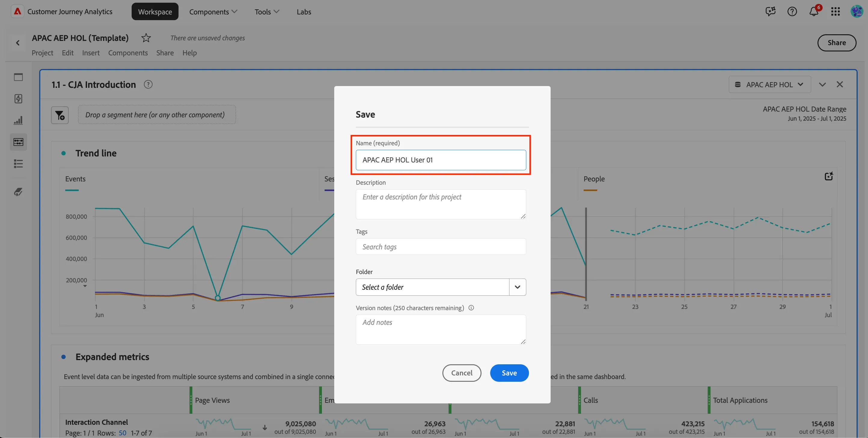The height and width of the screenshot is (438, 868).
Task: Click the Name (required) input field
Action: tap(441, 160)
